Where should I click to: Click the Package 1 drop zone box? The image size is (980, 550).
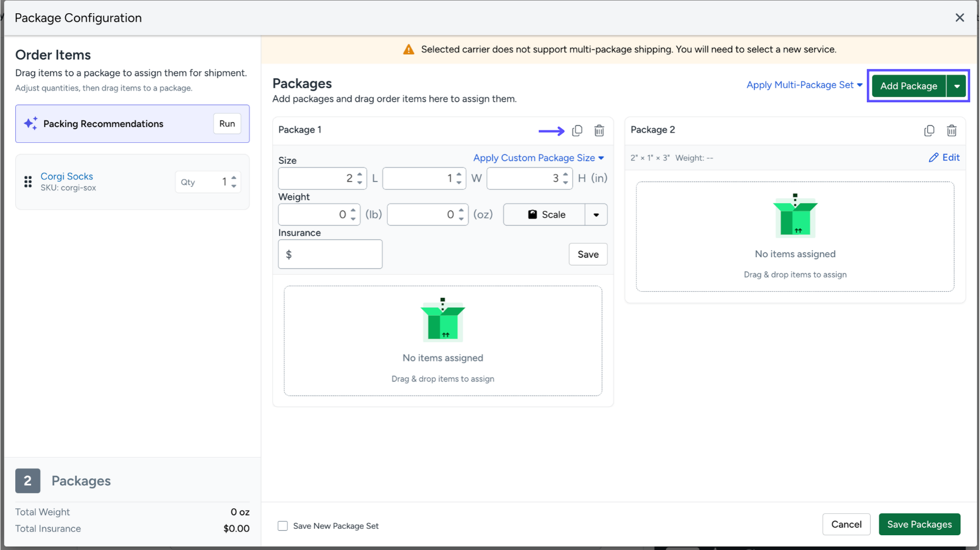(443, 340)
